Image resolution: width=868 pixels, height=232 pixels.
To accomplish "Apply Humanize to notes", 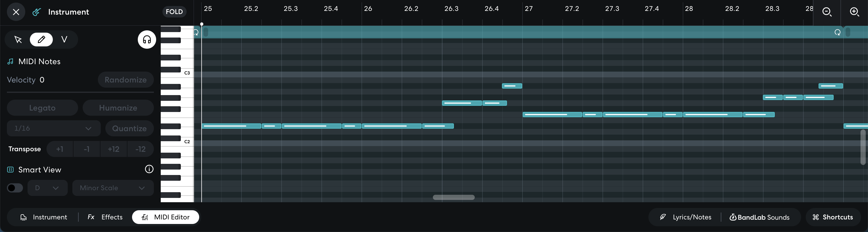I will (x=118, y=108).
